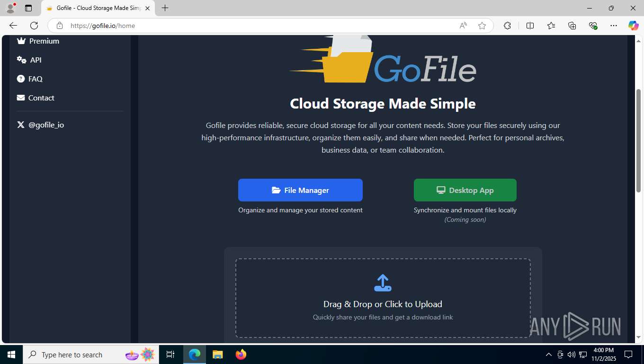Click the upload arrow icon
The image size is (644, 364).
coord(383,283)
